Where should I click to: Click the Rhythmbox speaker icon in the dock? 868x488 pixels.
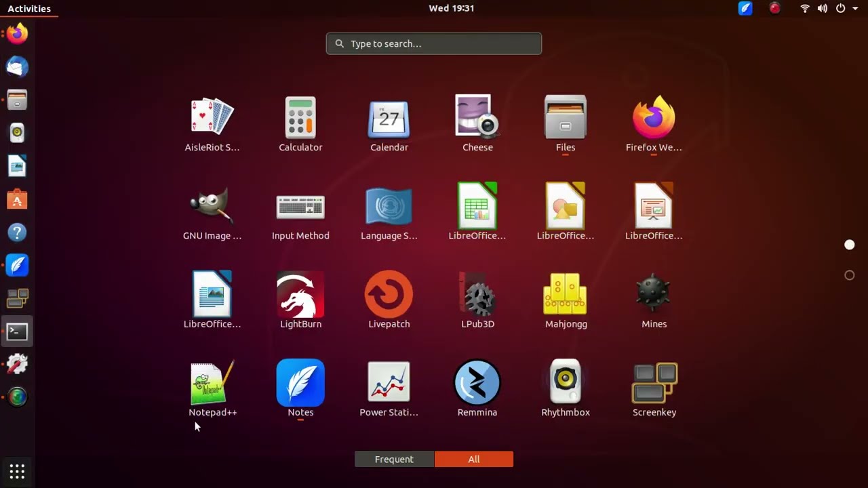click(17, 133)
